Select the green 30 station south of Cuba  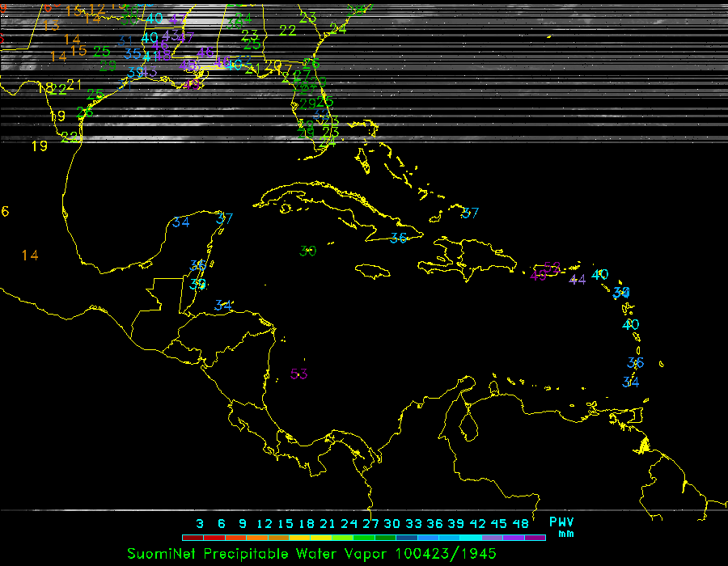[x=307, y=251]
